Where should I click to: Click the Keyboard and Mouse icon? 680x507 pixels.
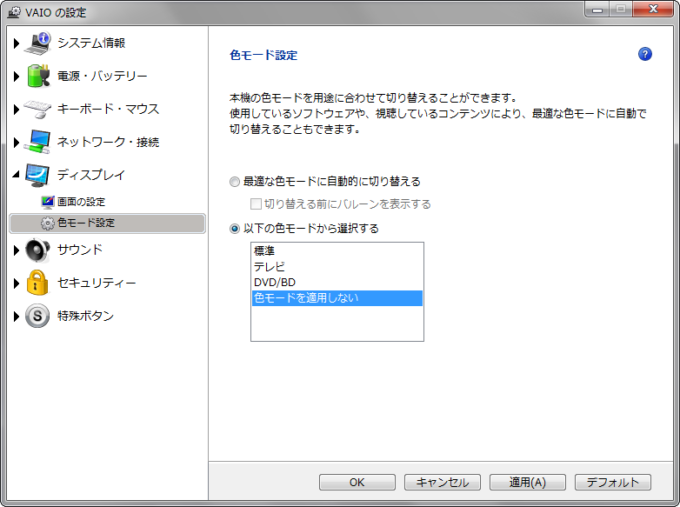coord(37,109)
